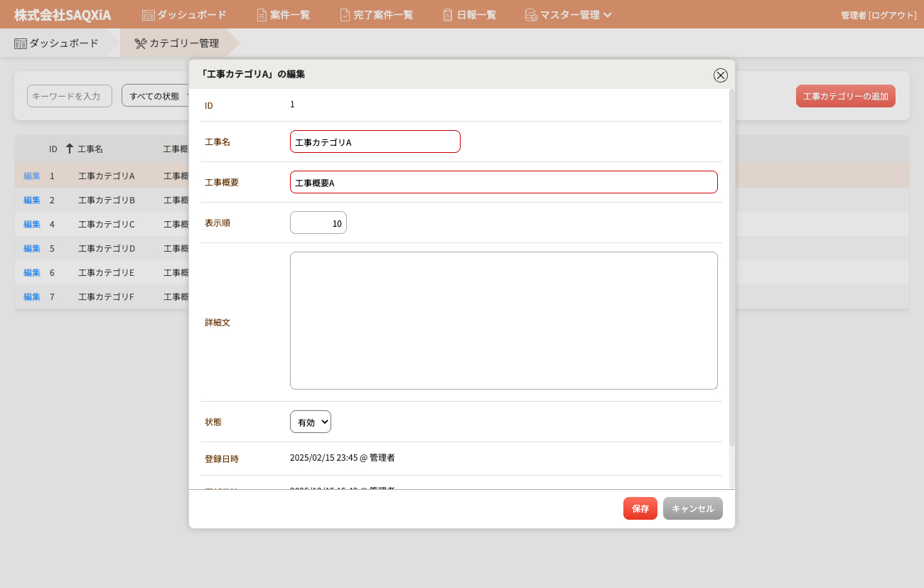
Task: Open the 日報一覧 menu item
Action: (476, 15)
